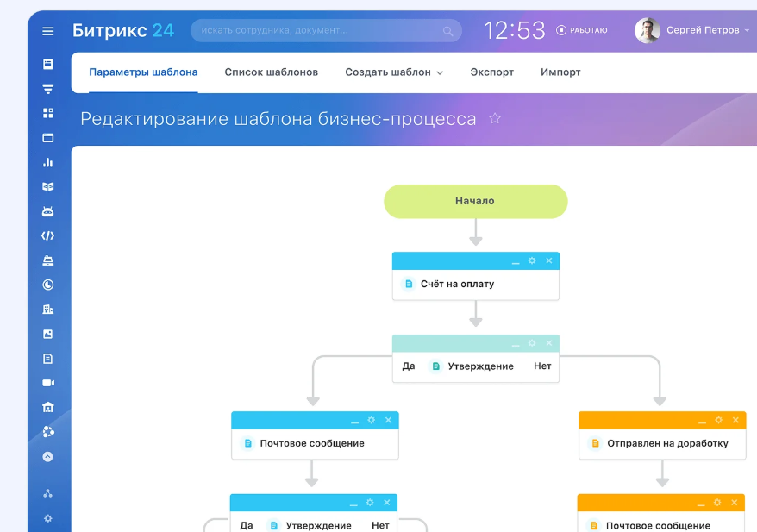Click the robot icon in the sidebar
757x532 pixels.
pyautogui.click(x=48, y=211)
